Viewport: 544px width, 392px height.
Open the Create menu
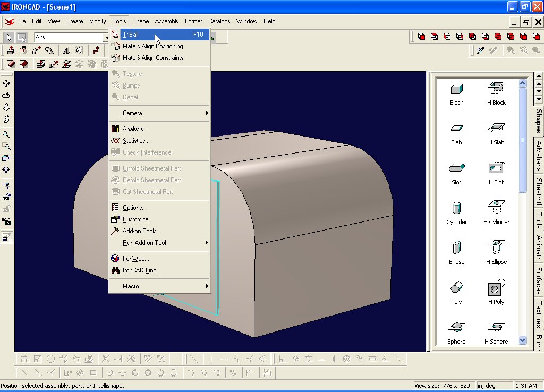[x=74, y=21]
